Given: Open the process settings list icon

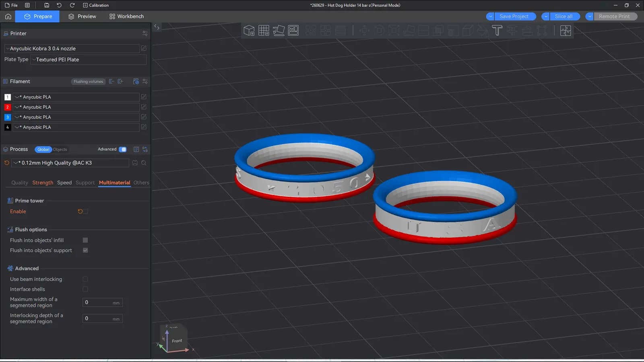Looking at the screenshot, I should pyautogui.click(x=136, y=149).
